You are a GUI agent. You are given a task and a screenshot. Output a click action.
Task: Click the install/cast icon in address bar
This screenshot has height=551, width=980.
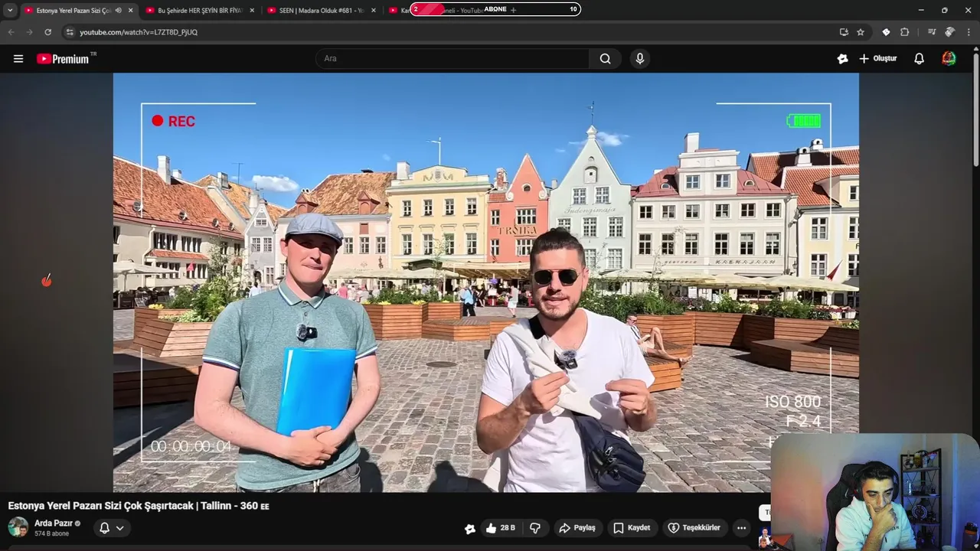[844, 32]
